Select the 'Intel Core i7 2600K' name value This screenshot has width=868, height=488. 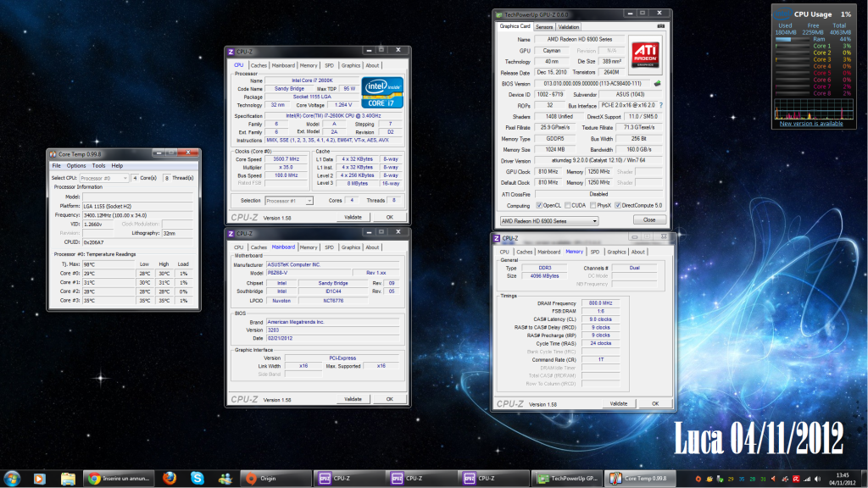[312, 80]
